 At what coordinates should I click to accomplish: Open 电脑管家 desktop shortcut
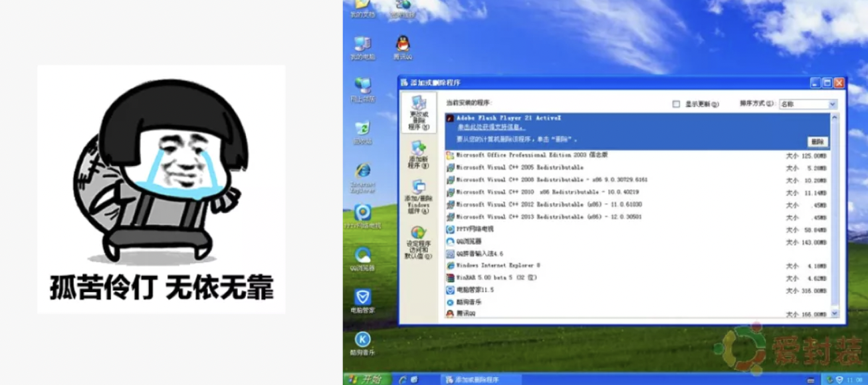point(362,301)
